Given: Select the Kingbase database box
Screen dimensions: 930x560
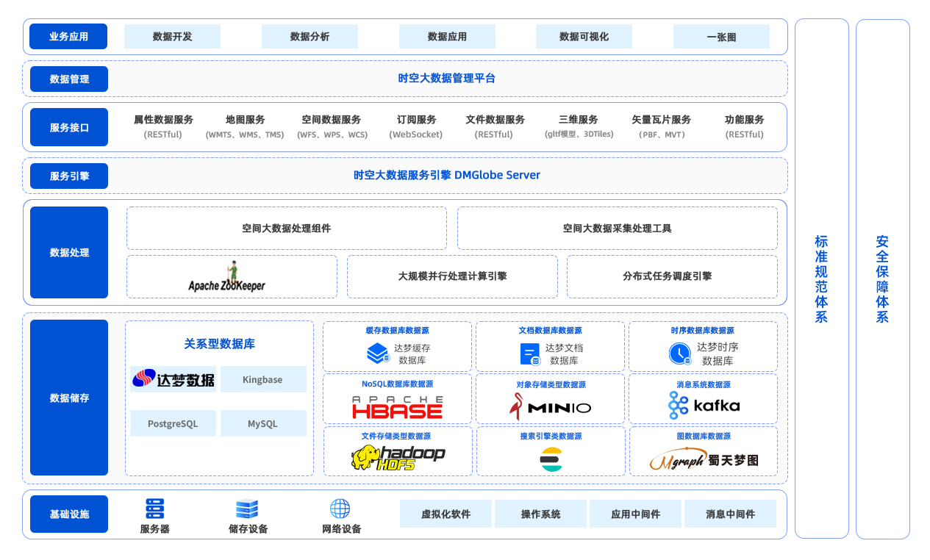Looking at the screenshot, I should click(264, 379).
